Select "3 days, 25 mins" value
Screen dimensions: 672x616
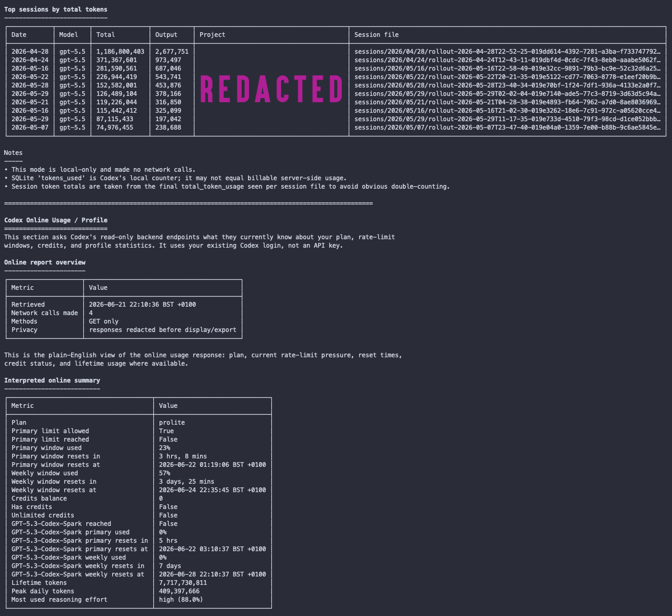(x=187, y=482)
